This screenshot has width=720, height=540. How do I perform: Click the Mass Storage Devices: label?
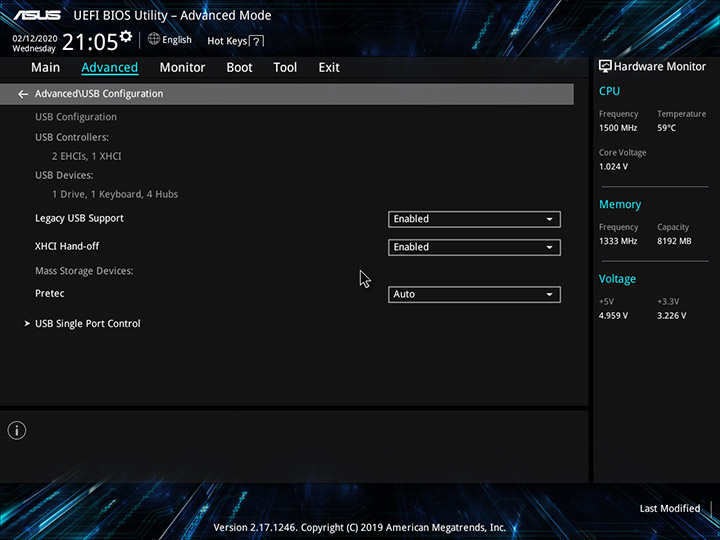[84, 271]
